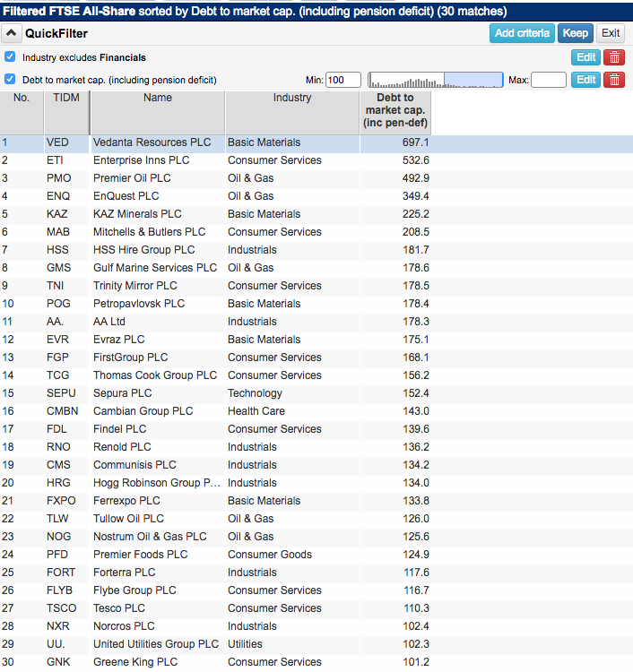Select Forterra PLC row
The width and height of the screenshot is (633, 672).
tap(316, 573)
